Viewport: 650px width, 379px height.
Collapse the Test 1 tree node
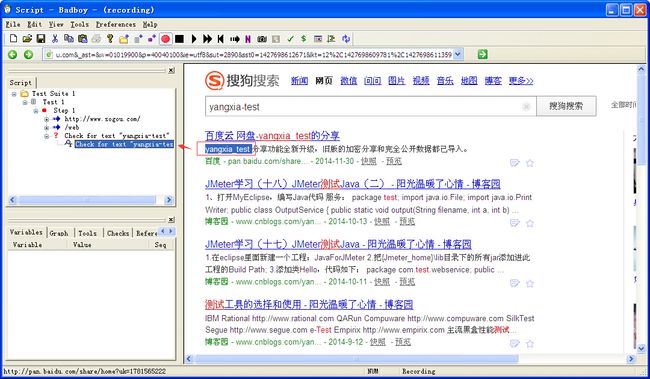click(25, 102)
